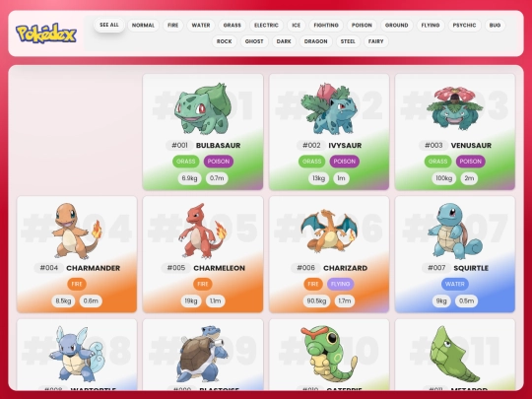Filter by Flying type
The height and width of the screenshot is (399, 532).
(x=431, y=25)
